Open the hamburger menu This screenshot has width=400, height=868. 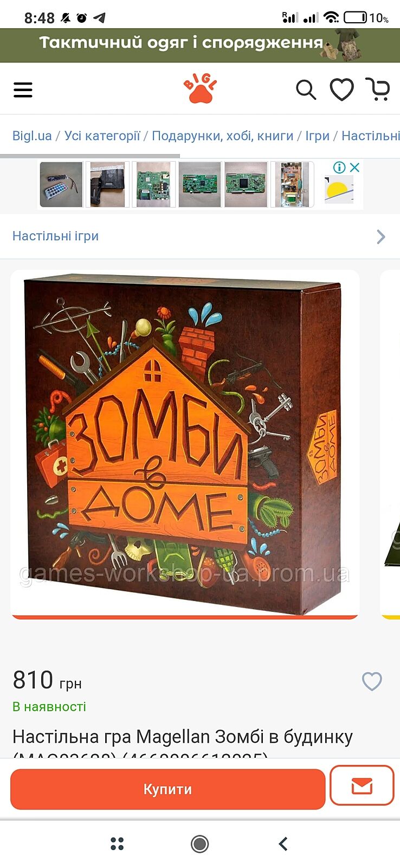click(23, 90)
